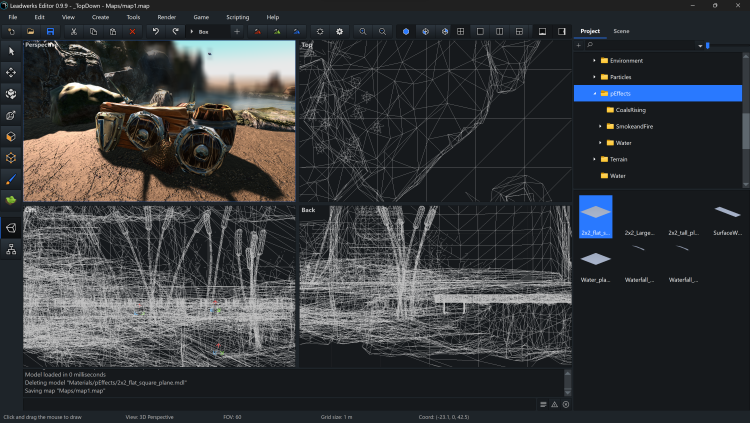The width and height of the screenshot is (750, 423).
Task: Click the Undo arrow icon
Action: [155, 31]
